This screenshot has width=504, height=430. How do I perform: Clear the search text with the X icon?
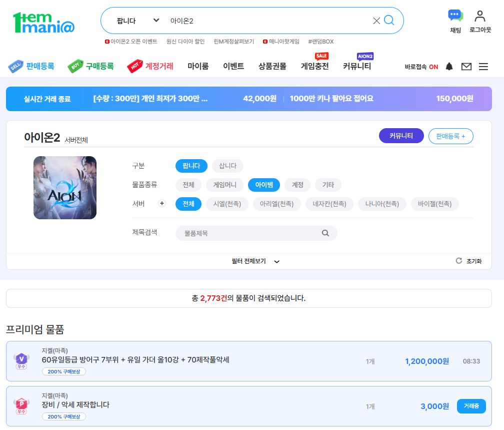(376, 21)
